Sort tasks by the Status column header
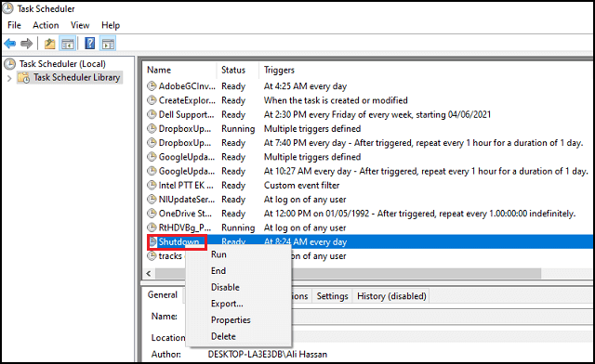595x364 pixels. pos(238,71)
